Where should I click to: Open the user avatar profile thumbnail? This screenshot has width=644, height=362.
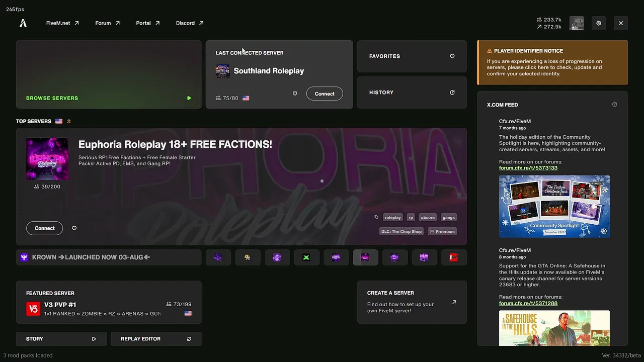pyautogui.click(x=577, y=23)
